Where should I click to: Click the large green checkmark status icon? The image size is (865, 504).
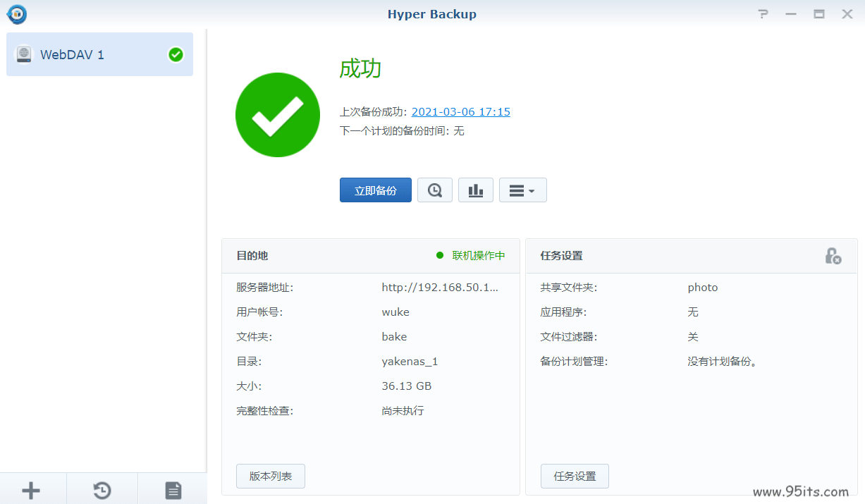pyautogui.click(x=278, y=115)
